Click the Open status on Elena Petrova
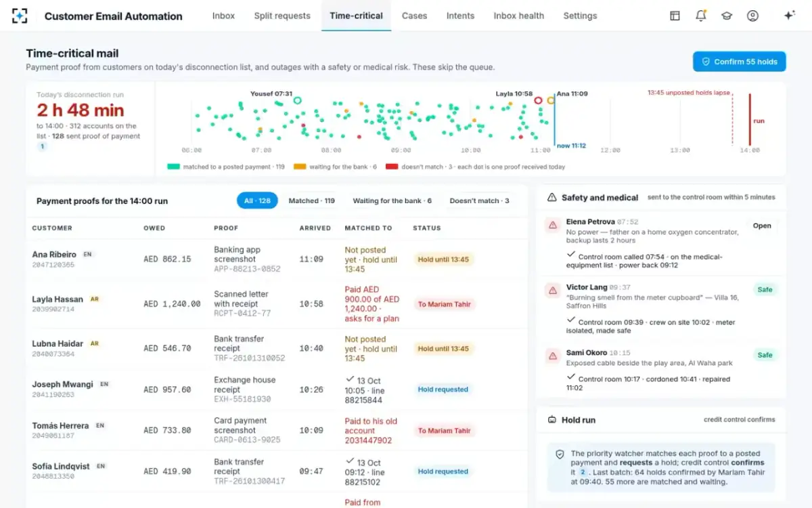This screenshot has width=812, height=508. point(762,226)
